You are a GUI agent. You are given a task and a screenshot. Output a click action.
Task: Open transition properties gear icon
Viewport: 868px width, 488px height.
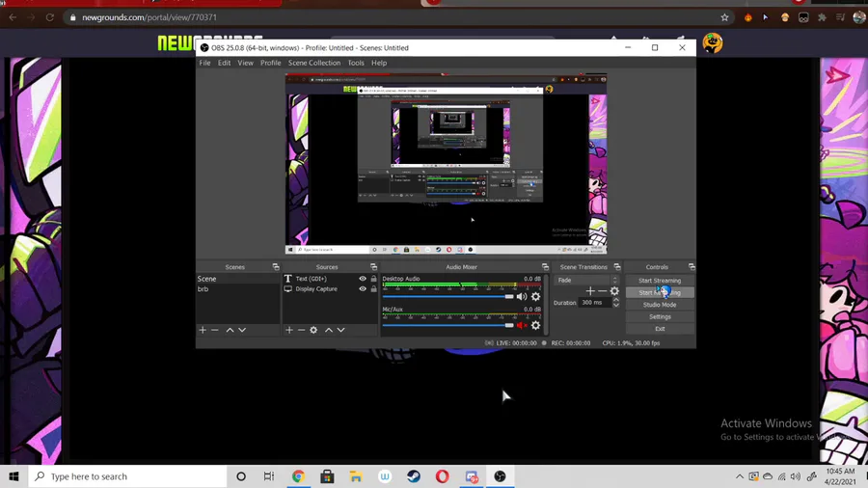[x=614, y=291]
